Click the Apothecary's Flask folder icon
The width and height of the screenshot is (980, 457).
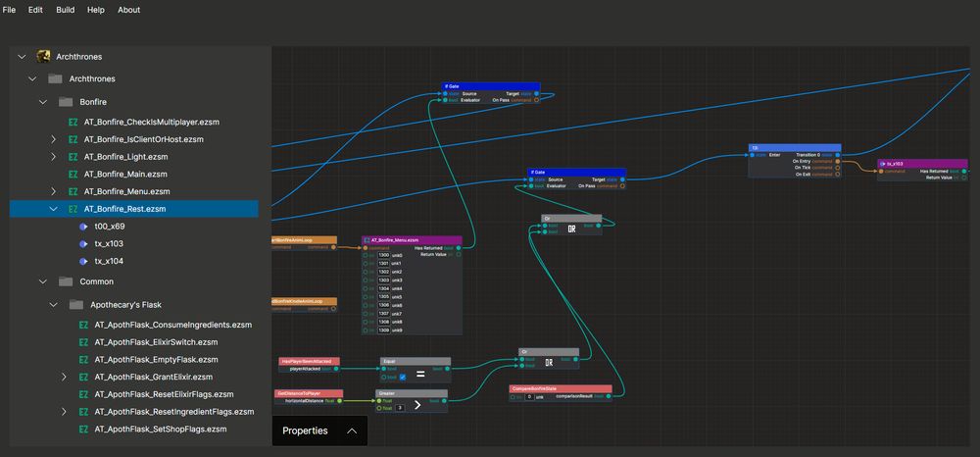pyautogui.click(x=76, y=304)
